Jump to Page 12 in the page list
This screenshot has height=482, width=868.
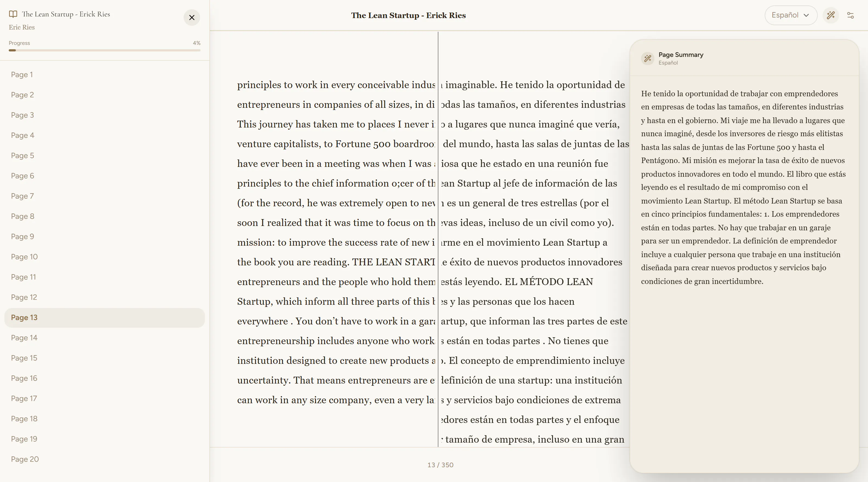[x=104, y=297]
